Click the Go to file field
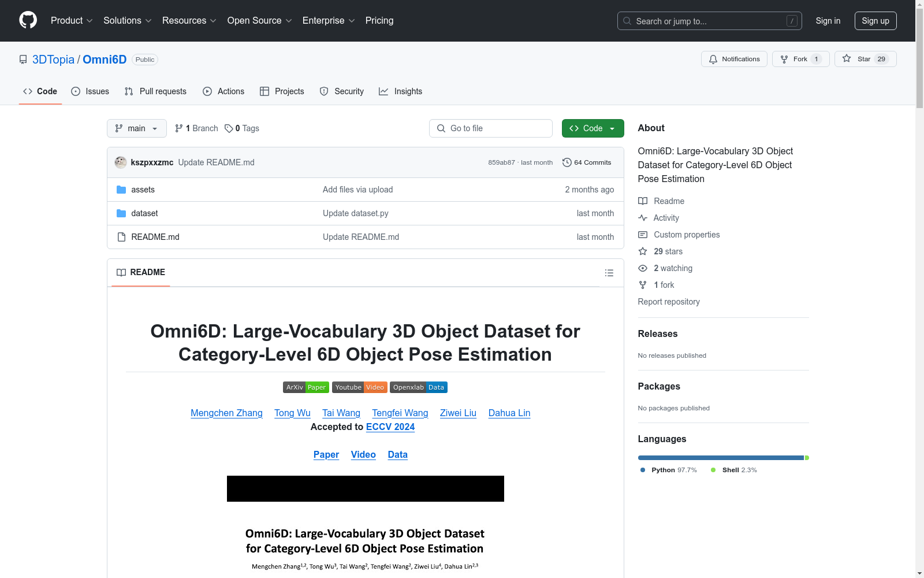 [491, 128]
